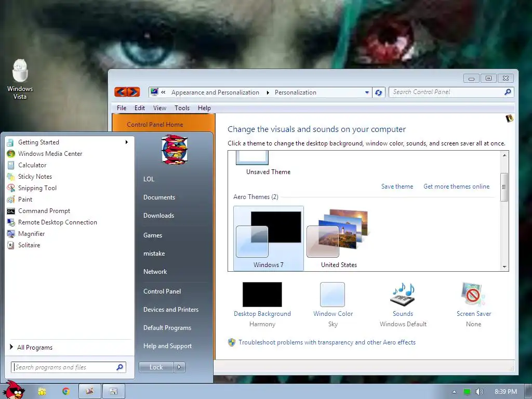This screenshot has width=532, height=399.
Task: Open Devices and Printers
Action: point(170,310)
